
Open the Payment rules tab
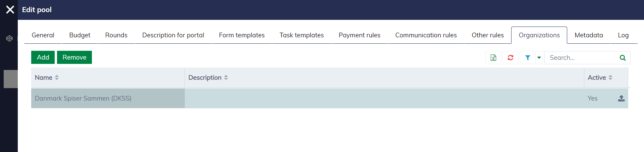pos(359,35)
